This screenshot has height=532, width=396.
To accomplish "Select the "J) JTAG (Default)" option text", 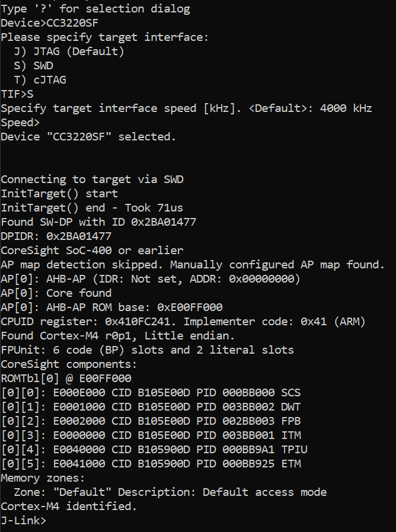I will (x=69, y=52).
